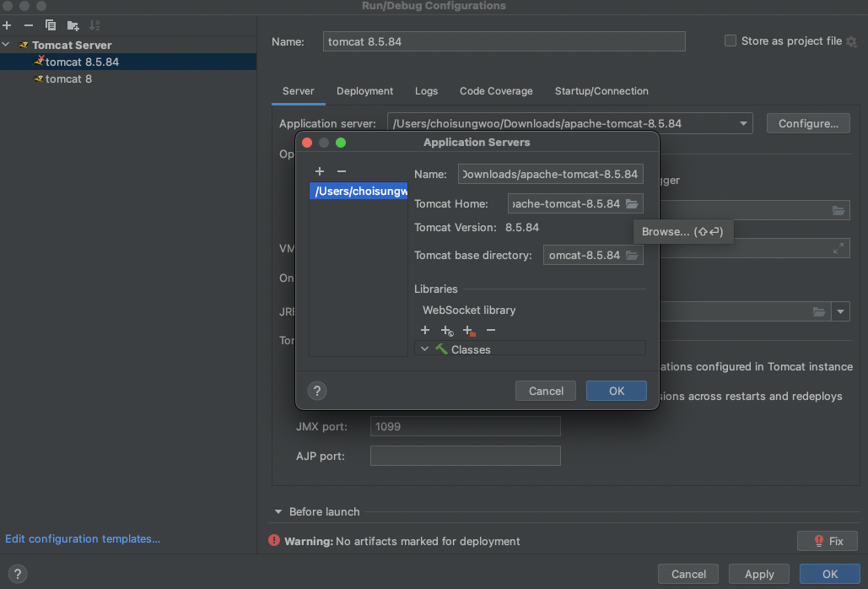The image size is (868, 589).
Task: Click the AJP port field
Action: point(465,456)
